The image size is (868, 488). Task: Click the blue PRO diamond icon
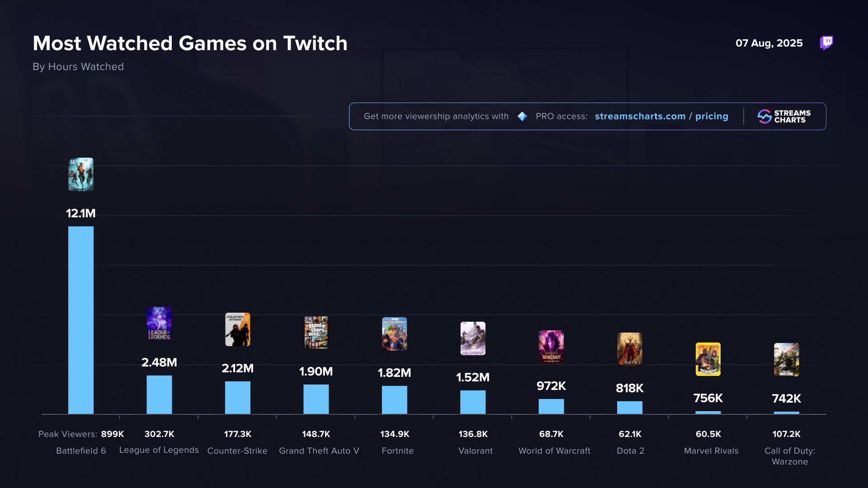tap(522, 117)
